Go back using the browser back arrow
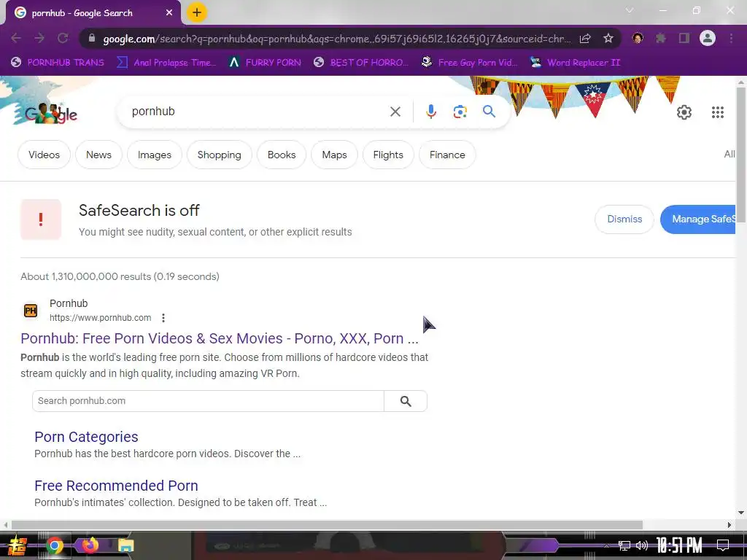This screenshot has width=747, height=560. tap(16, 38)
